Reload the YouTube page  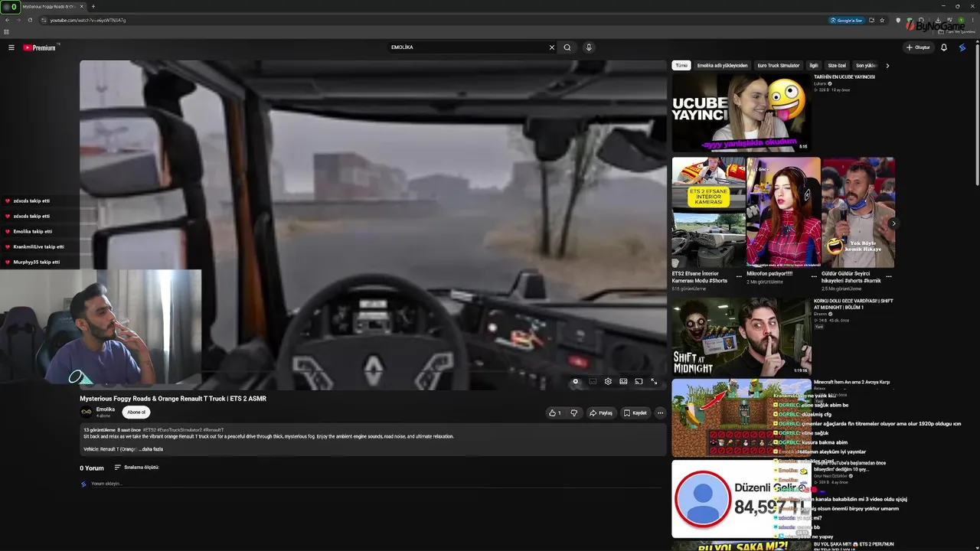coord(30,20)
